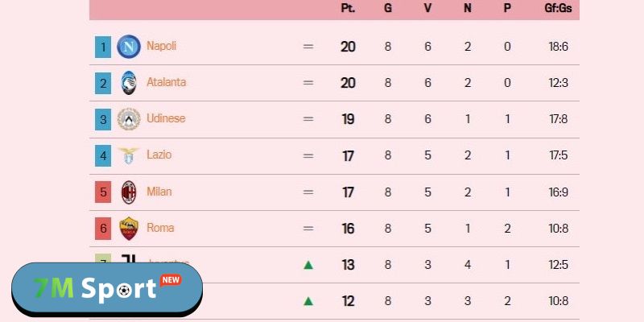Sort table by Pt. column header
The width and height of the screenshot is (644, 322).
click(348, 8)
